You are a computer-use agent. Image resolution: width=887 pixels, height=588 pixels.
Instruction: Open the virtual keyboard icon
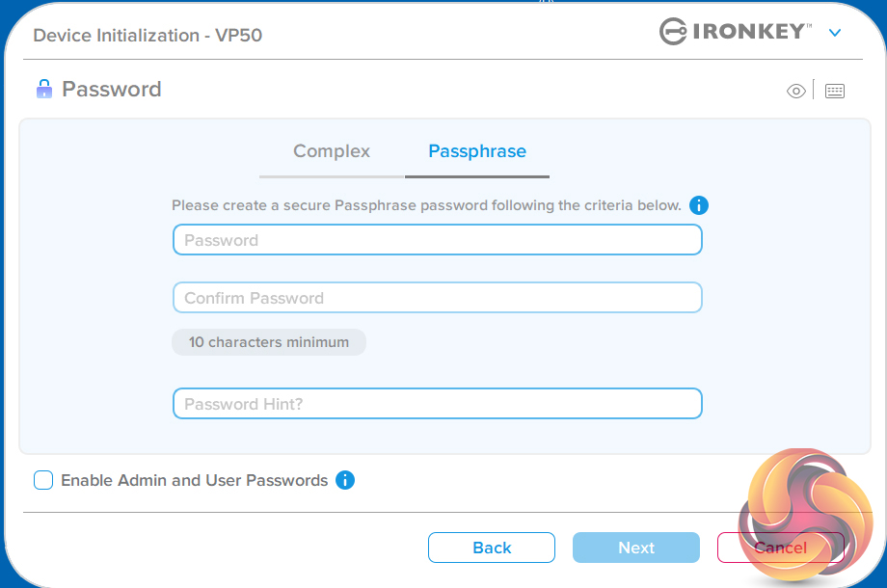click(835, 91)
